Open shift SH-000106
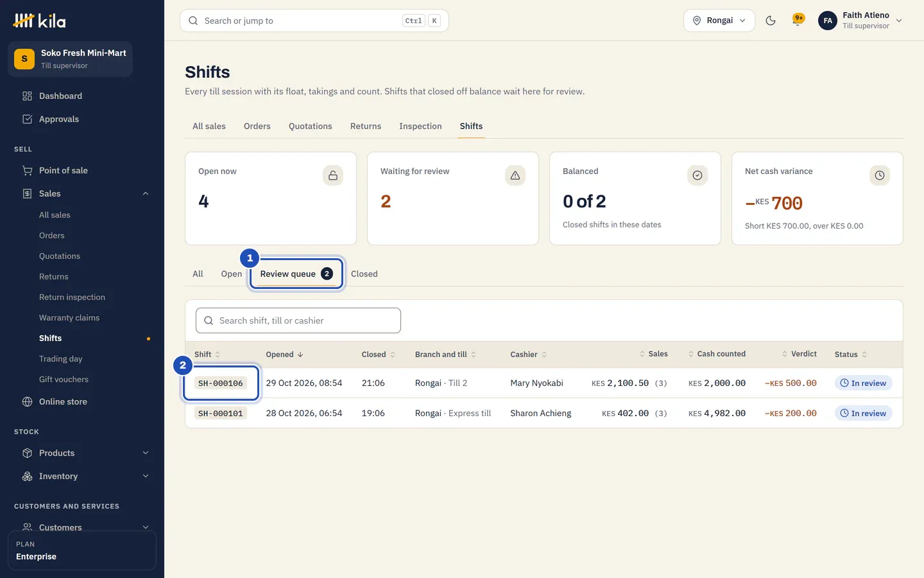This screenshot has width=924, height=578. (221, 383)
